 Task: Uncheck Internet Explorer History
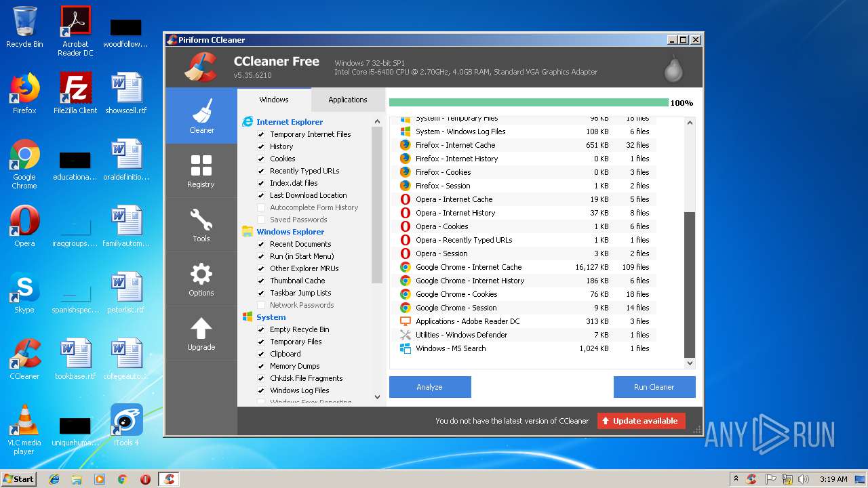tap(261, 146)
